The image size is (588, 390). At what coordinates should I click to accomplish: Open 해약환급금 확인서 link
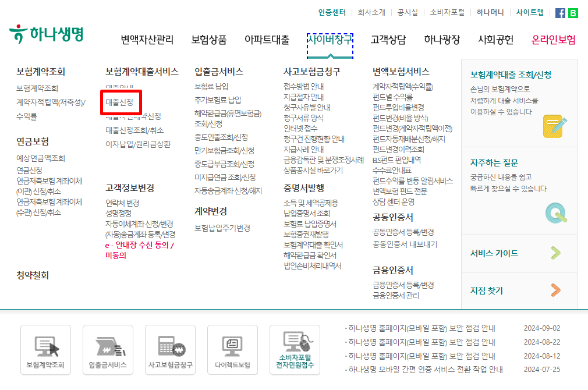[x=310, y=256]
